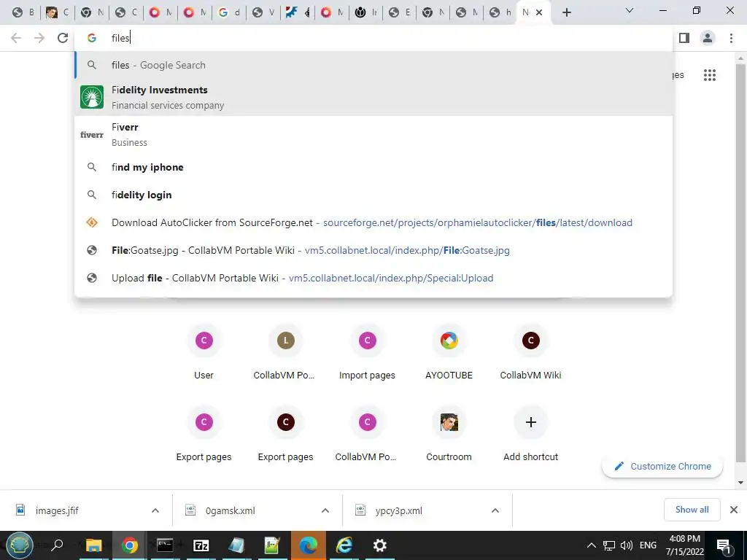Choose the 'find my iphone' suggestion
Screen dimensions: 747x560
tap(373, 167)
